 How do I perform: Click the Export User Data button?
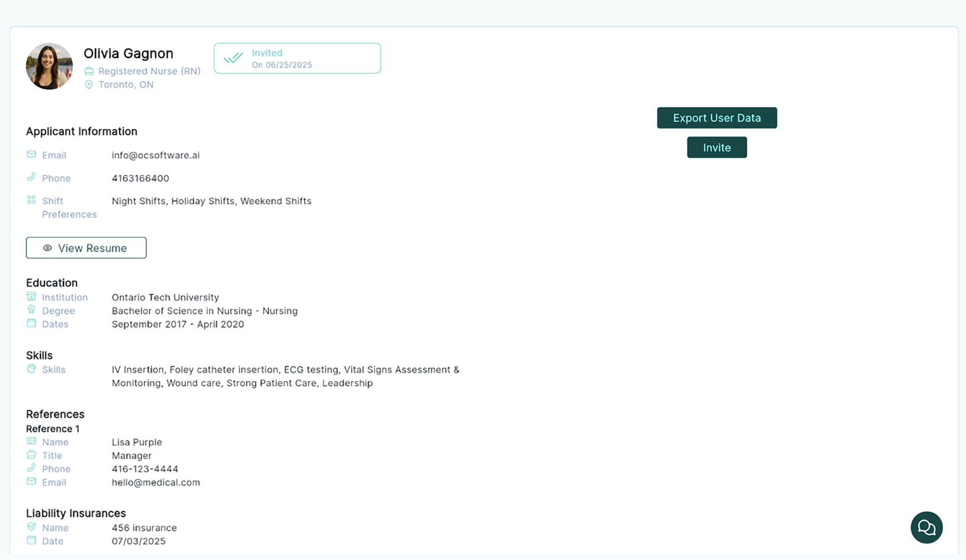(x=717, y=117)
